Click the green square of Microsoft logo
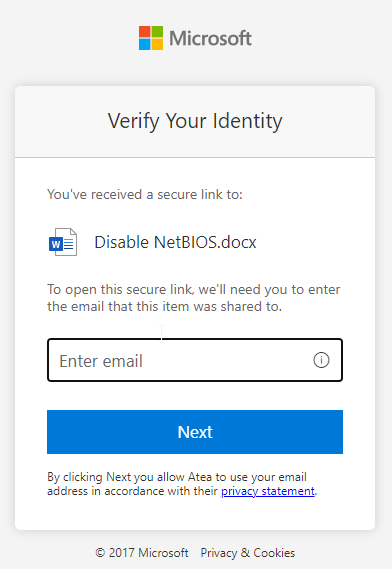Image resolution: width=392 pixels, height=569 pixels. pyautogui.click(x=157, y=32)
